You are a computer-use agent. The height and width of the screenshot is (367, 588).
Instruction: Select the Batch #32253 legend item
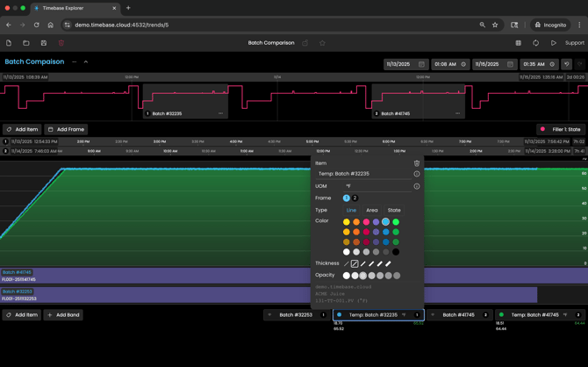pyautogui.click(x=296, y=314)
